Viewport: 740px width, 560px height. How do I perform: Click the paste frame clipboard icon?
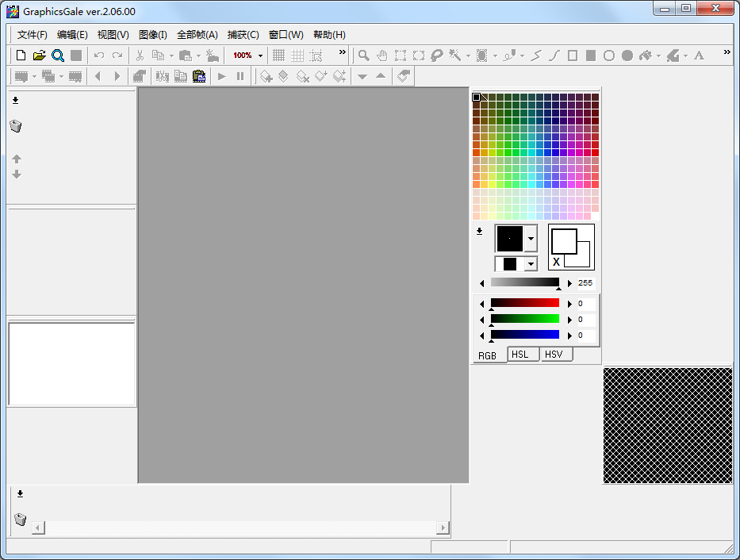(x=199, y=76)
